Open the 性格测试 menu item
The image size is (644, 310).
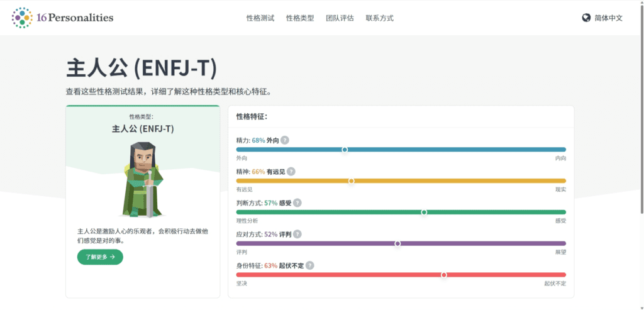tap(260, 18)
